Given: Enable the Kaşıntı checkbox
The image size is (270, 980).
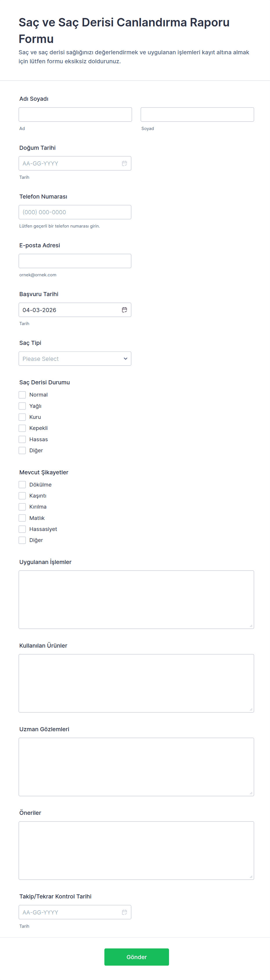Looking at the screenshot, I should pyautogui.click(x=22, y=496).
